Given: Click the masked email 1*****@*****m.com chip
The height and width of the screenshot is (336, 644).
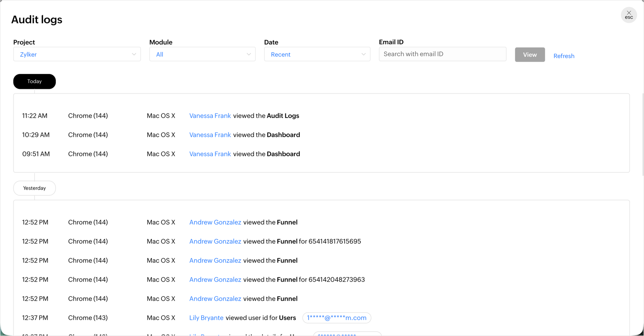Looking at the screenshot, I should click(336, 318).
